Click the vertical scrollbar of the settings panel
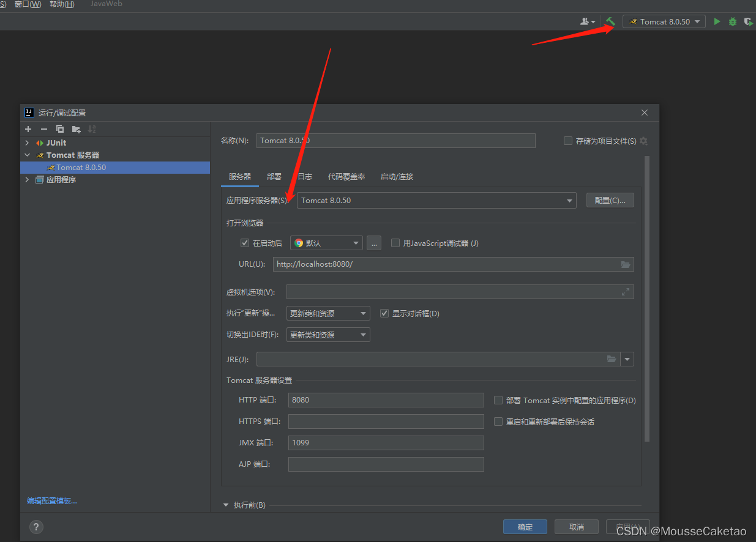This screenshot has height=542, width=756. point(648,299)
